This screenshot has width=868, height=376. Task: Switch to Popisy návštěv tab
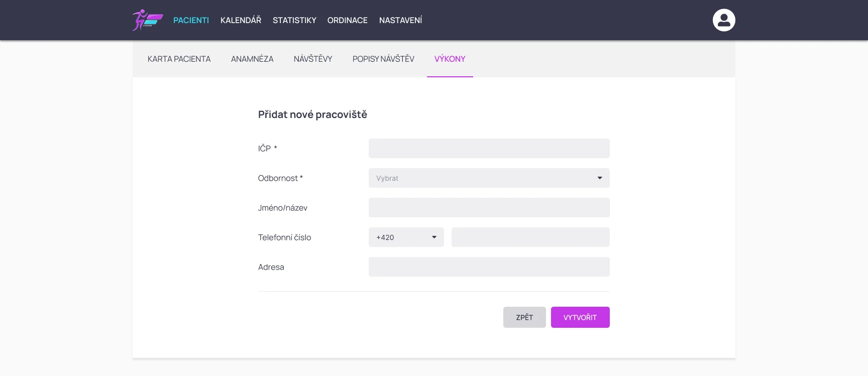point(383,59)
